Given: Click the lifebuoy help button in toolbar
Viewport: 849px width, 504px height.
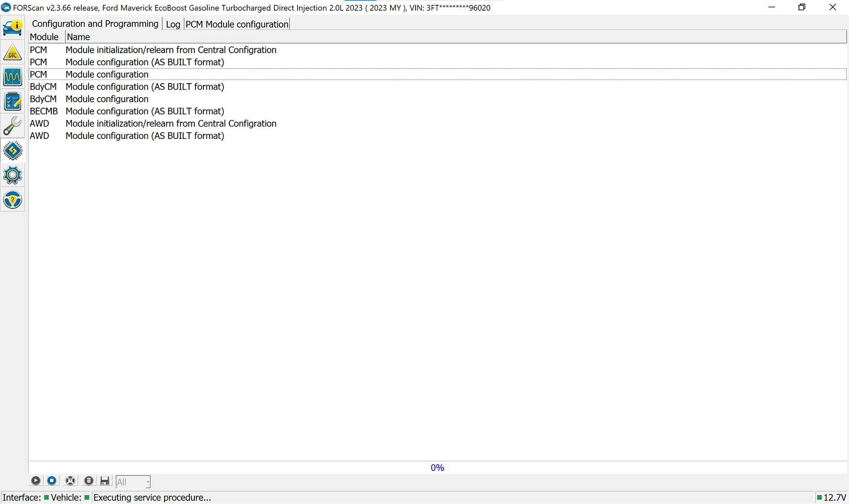Looking at the screenshot, I should pos(70,481).
